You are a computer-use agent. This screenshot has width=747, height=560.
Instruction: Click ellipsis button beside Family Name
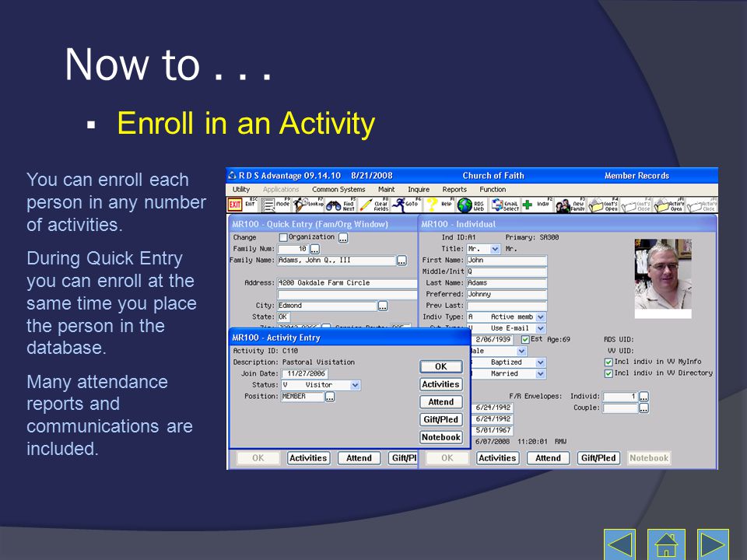pos(402,261)
